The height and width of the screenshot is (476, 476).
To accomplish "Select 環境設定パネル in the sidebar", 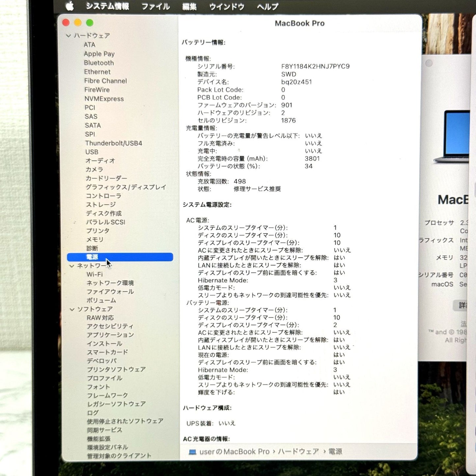I will pos(108,447).
